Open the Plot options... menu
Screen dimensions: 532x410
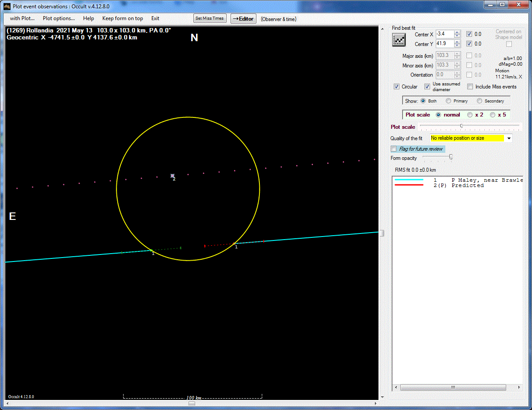pyautogui.click(x=59, y=18)
